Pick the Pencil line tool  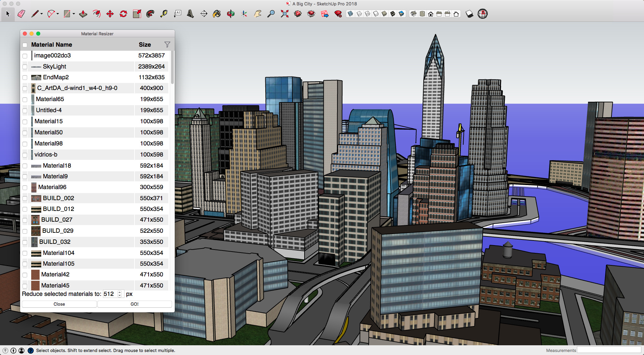[35, 14]
